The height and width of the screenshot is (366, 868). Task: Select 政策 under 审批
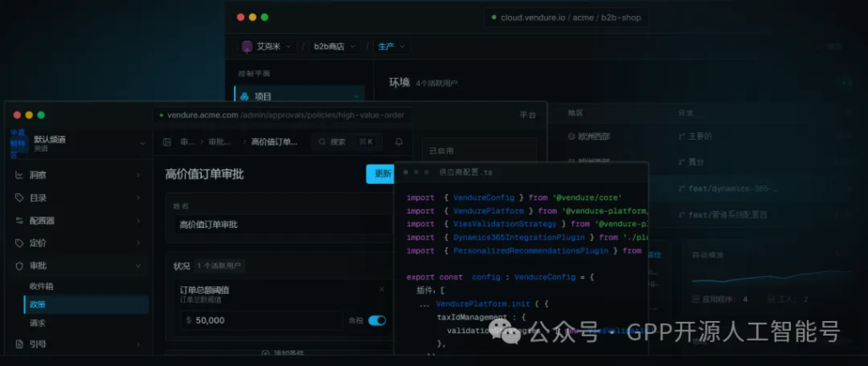coord(86,304)
